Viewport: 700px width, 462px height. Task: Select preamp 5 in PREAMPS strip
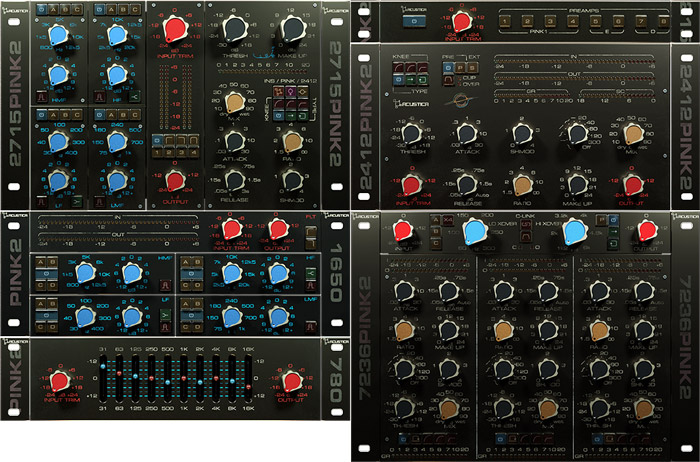[596, 21]
